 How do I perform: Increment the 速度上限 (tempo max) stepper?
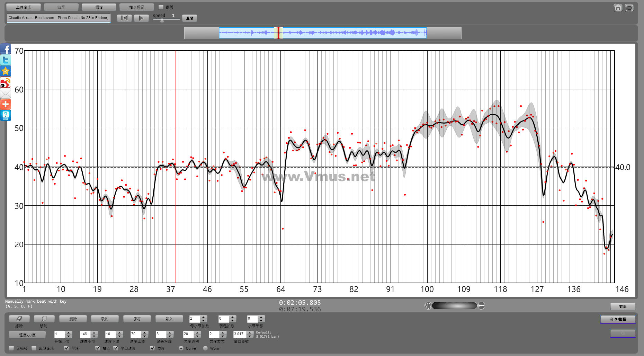coord(145,332)
